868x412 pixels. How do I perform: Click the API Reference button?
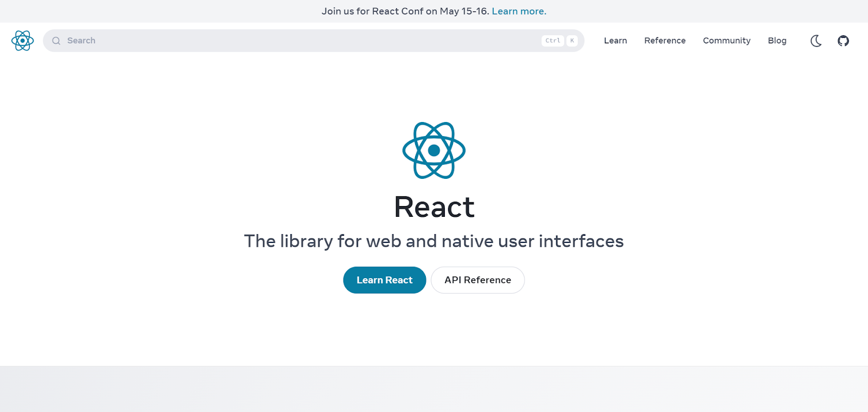pyautogui.click(x=478, y=280)
